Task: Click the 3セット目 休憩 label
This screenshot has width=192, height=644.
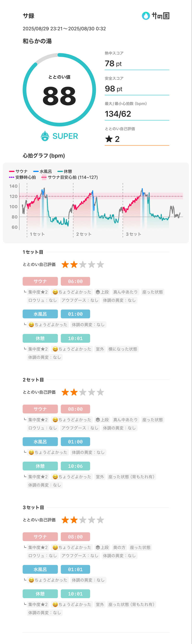Action: point(40,594)
